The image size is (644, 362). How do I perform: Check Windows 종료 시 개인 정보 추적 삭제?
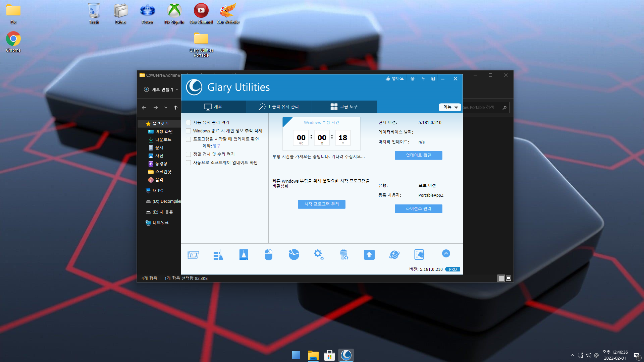pos(189,131)
